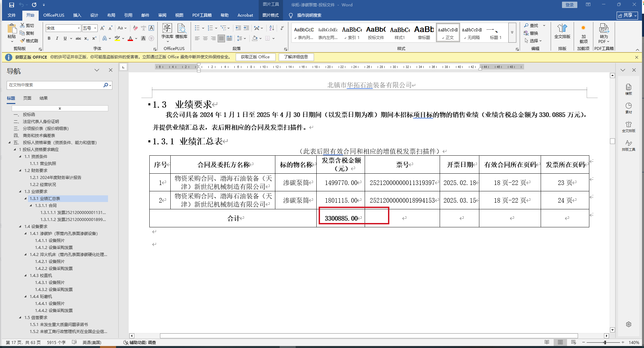Open the 选择 select dropdown
Image resolution: width=644 pixels, height=348 pixels.
coord(533,41)
